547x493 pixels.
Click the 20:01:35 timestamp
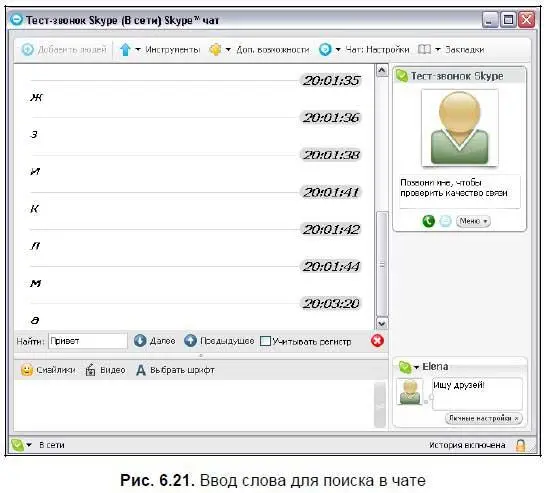click(x=331, y=81)
